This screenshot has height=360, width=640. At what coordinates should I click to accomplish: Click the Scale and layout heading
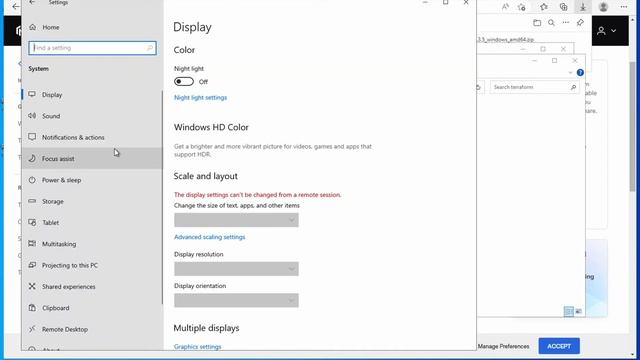[x=206, y=176]
